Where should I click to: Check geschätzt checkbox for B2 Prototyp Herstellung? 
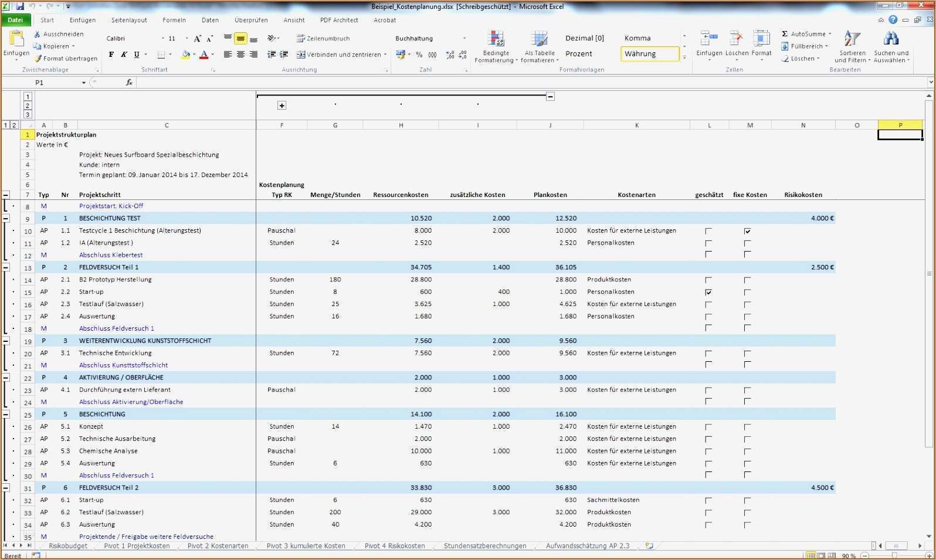click(708, 280)
